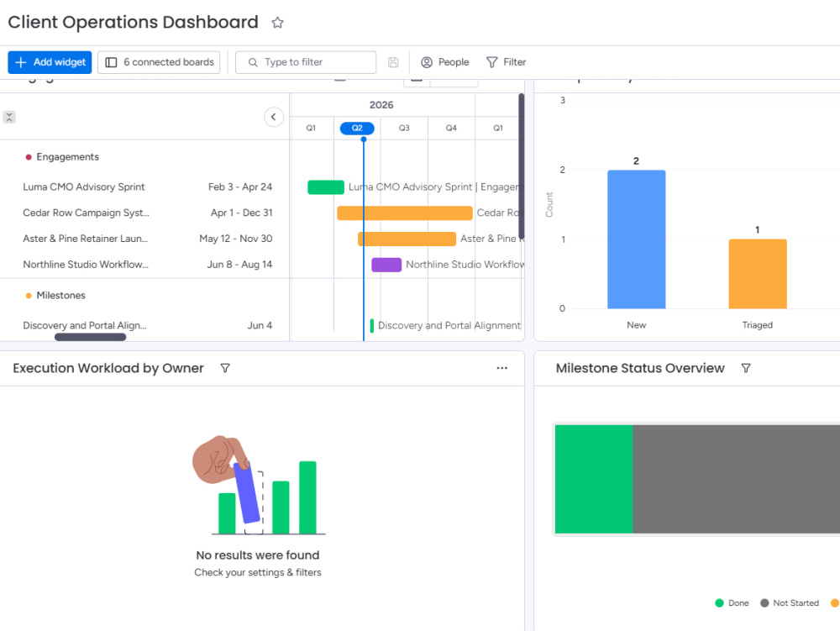Open the Cedar Row Campaign Syst... row
The width and height of the screenshot is (840, 631).
(x=86, y=213)
